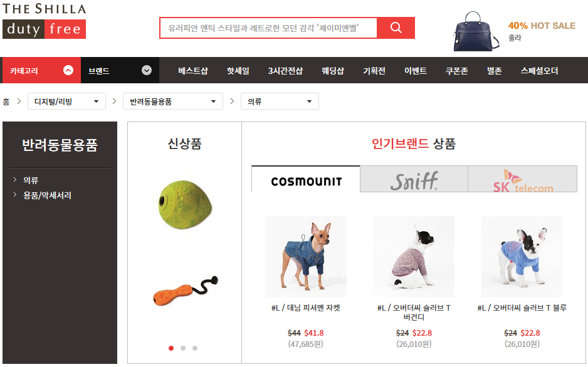
Task: Click the green ball toy thumbnail
Action: (185, 205)
